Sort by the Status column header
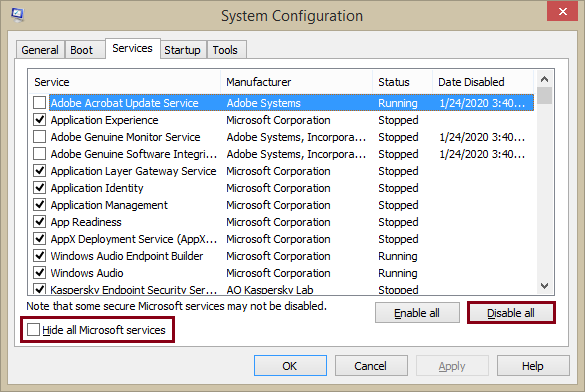The image size is (585, 392). tap(403, 82)
